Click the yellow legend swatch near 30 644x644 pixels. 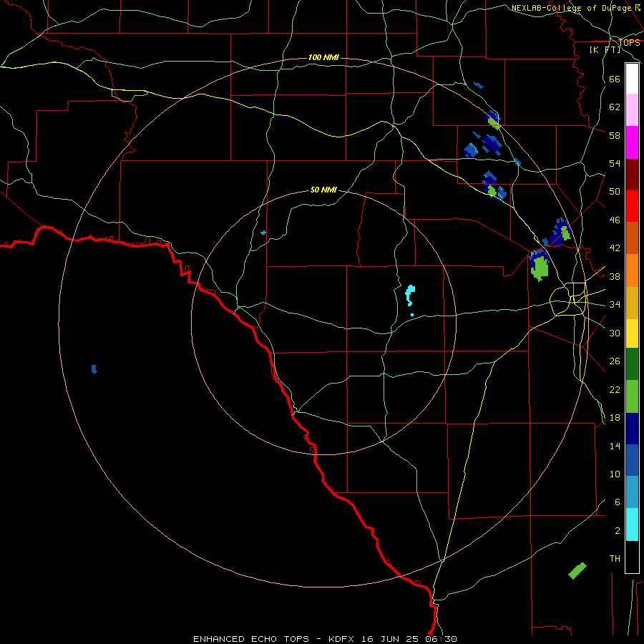click(632, 333)
